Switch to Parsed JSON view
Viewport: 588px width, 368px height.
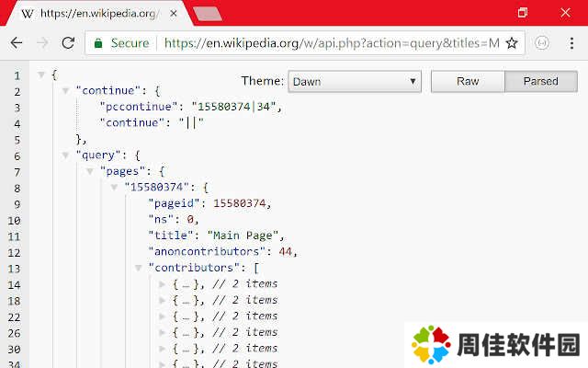pyautogui.click(x=540, y=81)
